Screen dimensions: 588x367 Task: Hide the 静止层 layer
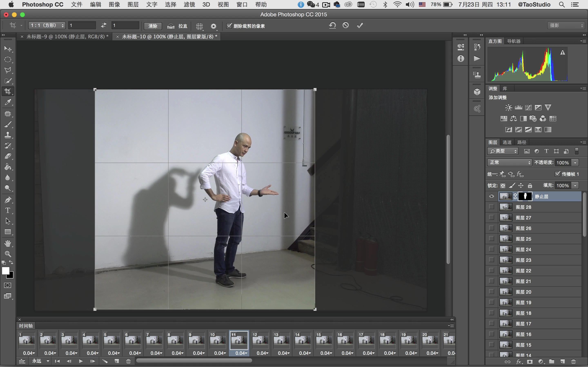tap(492, 196)
